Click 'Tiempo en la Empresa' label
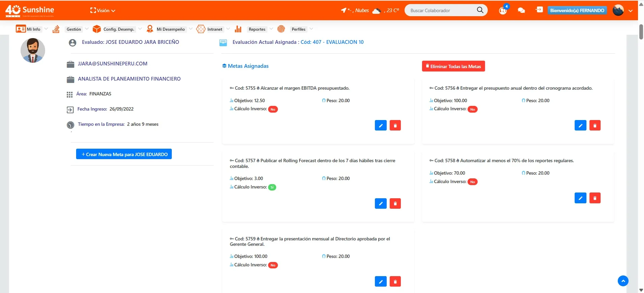The height and width of the screenshot is (293, 644). pyautogui.click(x=101, y=124)
